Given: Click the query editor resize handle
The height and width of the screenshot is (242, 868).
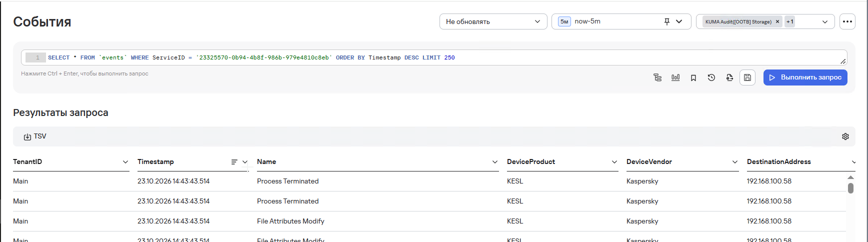Looking at the screenshot, I should pos(843,61).
